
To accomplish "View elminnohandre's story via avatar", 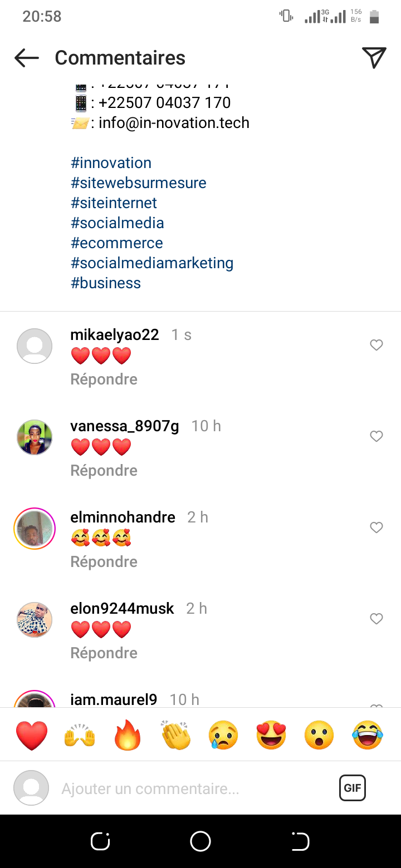I will coord(35,529).
